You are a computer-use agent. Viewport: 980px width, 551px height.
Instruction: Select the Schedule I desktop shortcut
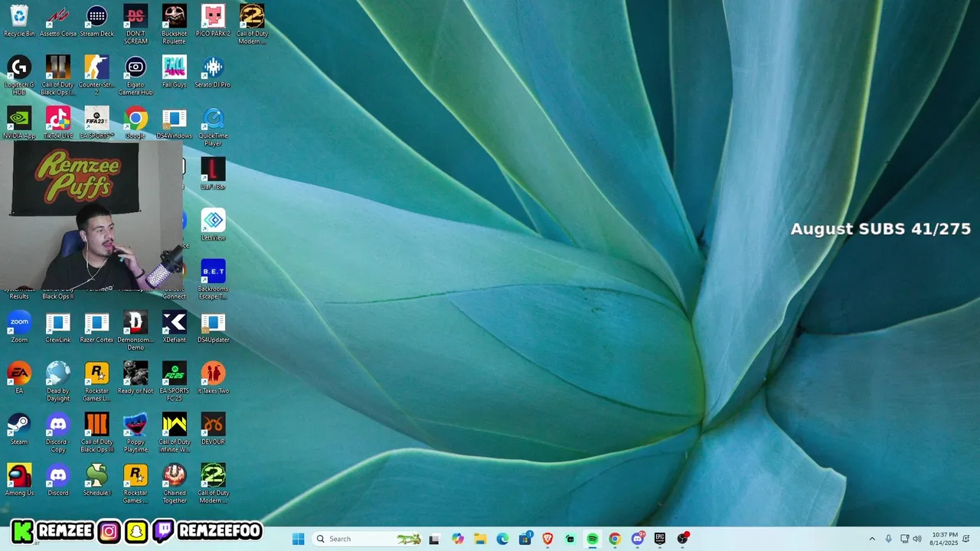click(96, 480)
